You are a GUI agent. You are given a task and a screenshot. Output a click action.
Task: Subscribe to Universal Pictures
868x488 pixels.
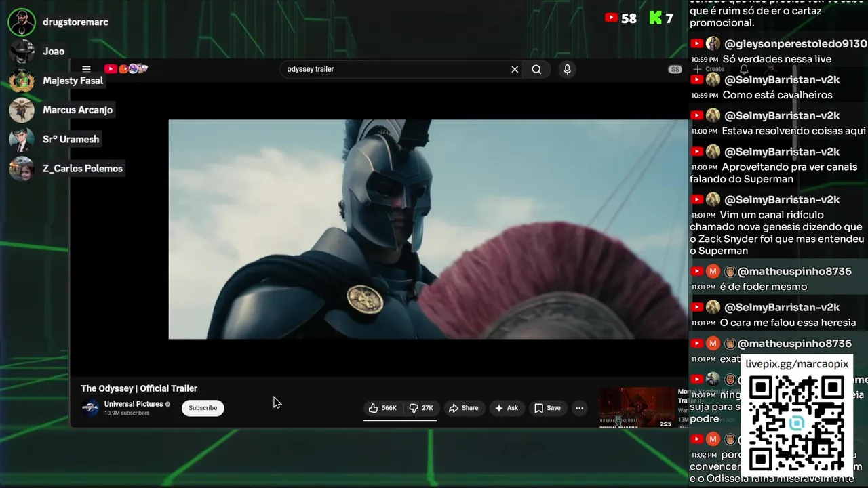tap(203, 408)
